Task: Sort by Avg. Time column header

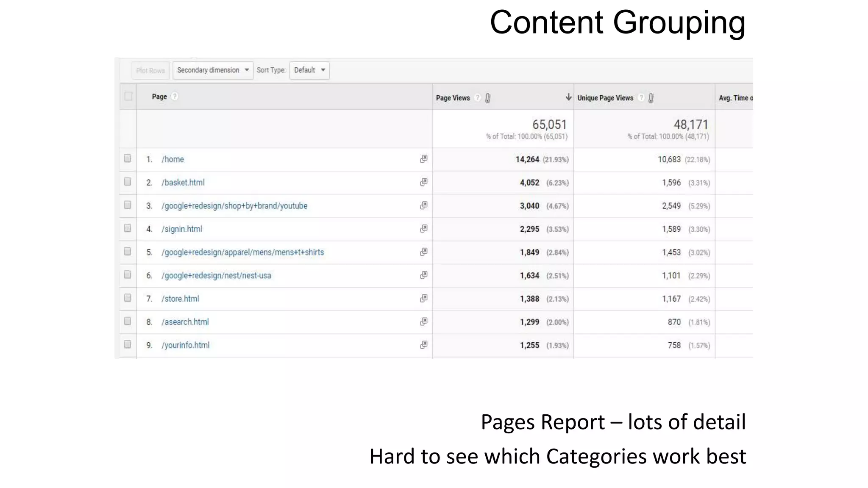Action: [735, 98]
